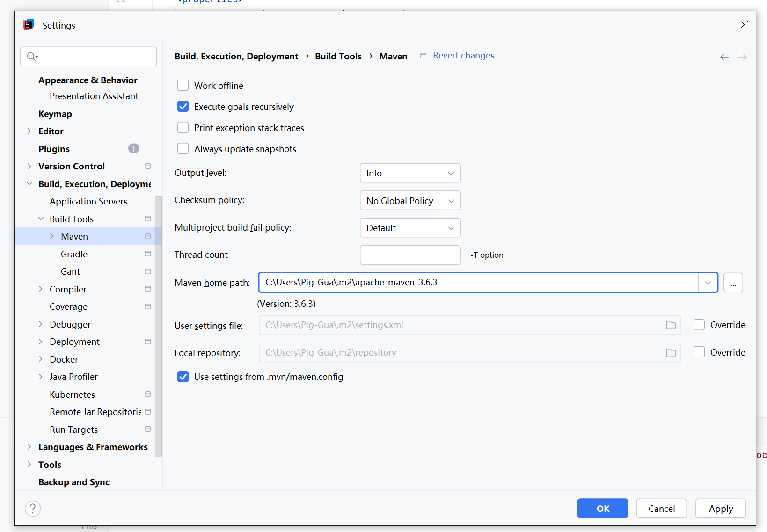Expand the Tools node
767x532 pixels.
click(x=29, y=464)
